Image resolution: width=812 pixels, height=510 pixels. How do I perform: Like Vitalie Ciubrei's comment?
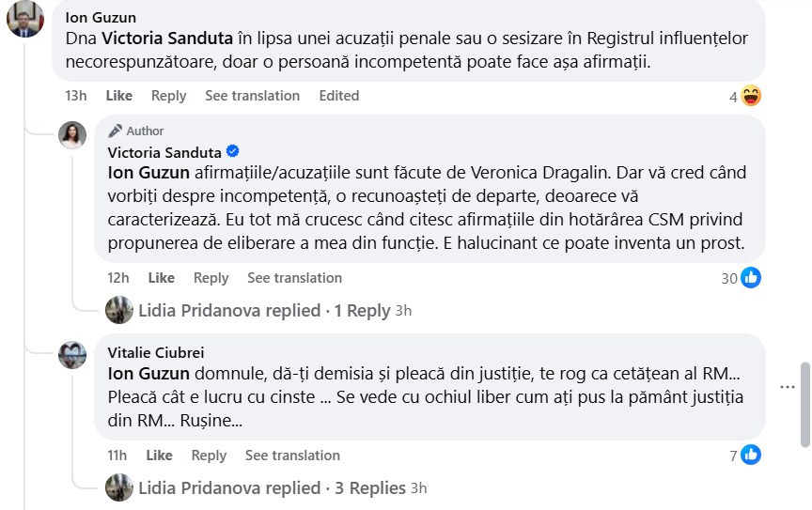[x=159, y=456]
